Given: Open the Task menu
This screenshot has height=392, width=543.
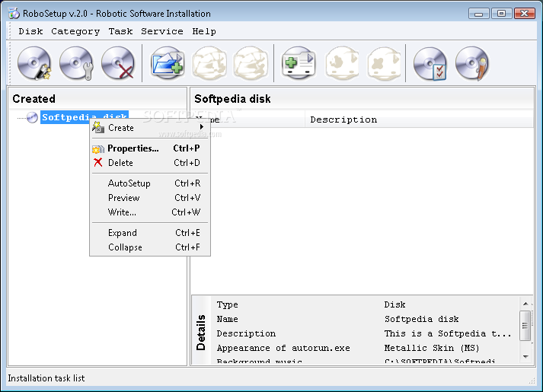Looking at the screenshot, I should (x=120, y=31).
